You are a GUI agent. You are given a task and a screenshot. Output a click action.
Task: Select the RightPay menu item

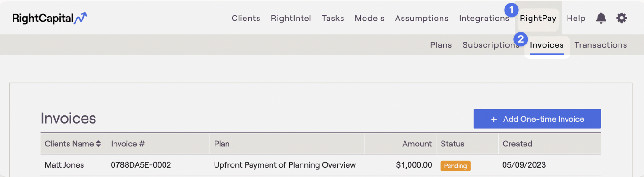tap(538, 19)
